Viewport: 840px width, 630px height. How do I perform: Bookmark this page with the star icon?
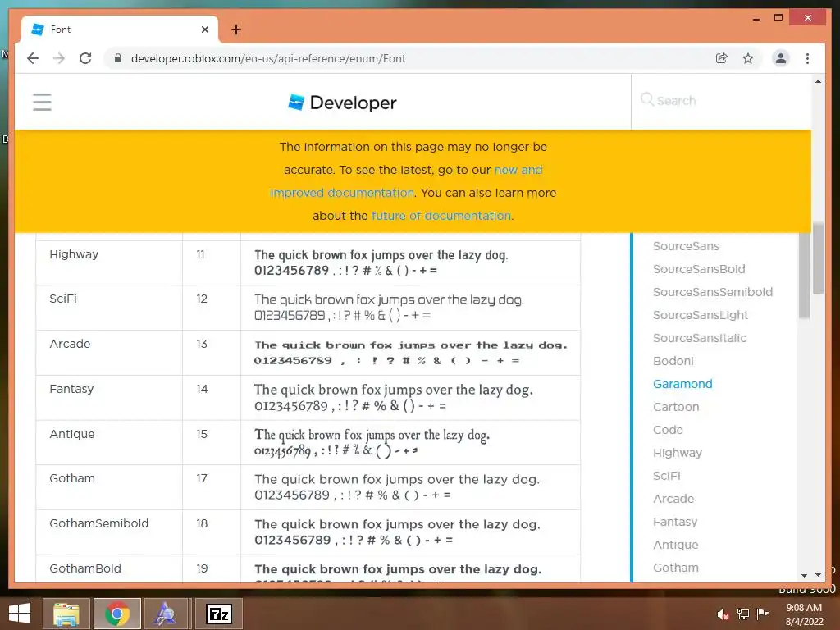point(748,58)
